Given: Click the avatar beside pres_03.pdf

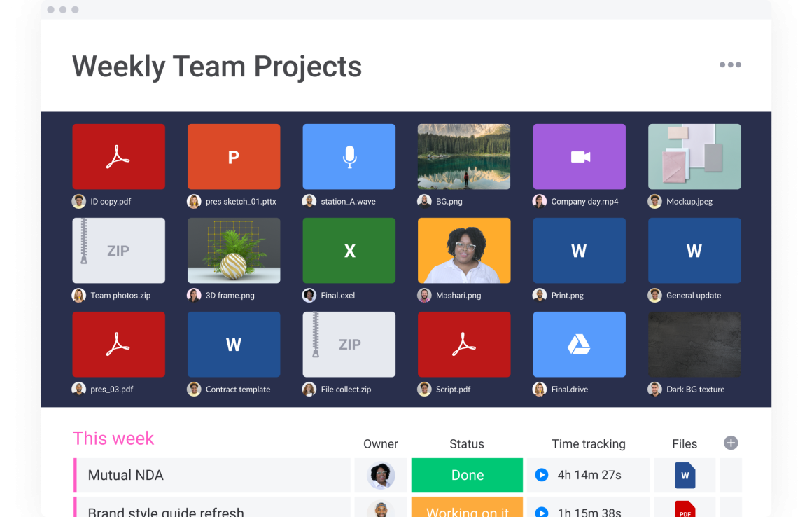Looking at the screenshot, I should tap(78, 389).
